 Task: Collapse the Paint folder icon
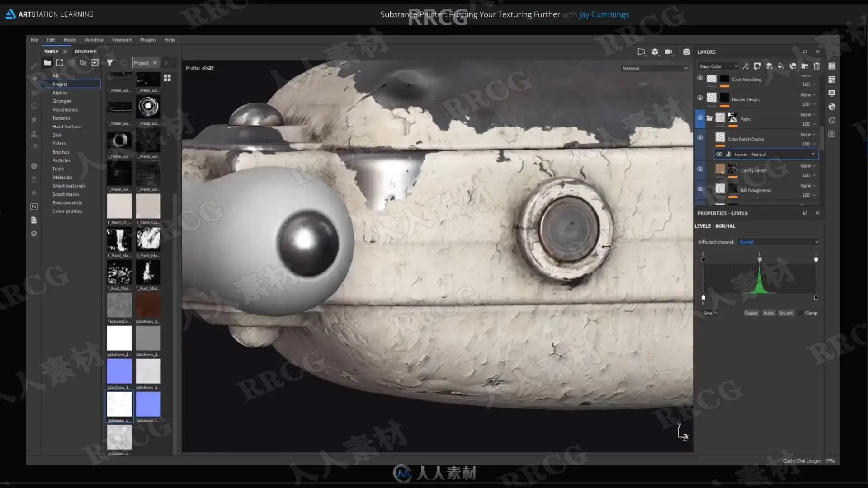point(710,118)
